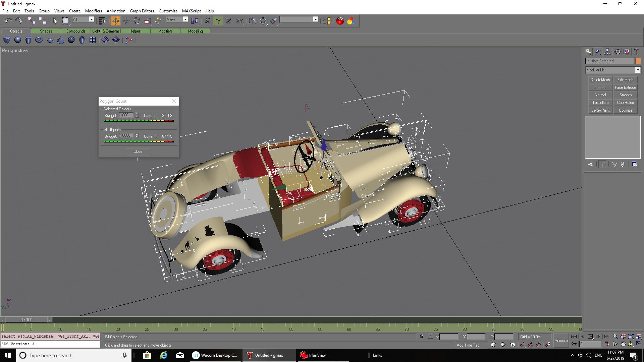Open the Hierarchy command panel icon

click(607, 52)
